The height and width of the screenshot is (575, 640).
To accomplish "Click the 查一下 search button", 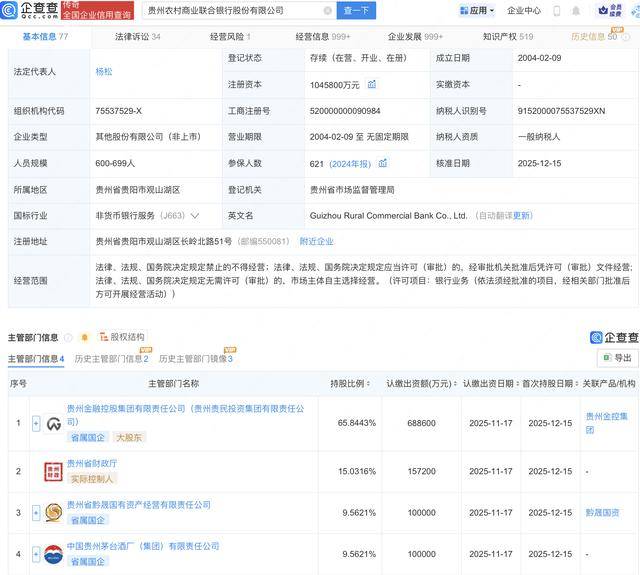I will click(356, 11).
